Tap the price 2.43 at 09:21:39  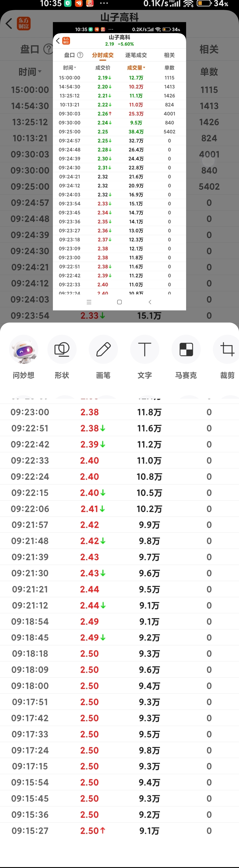[89, 557]
